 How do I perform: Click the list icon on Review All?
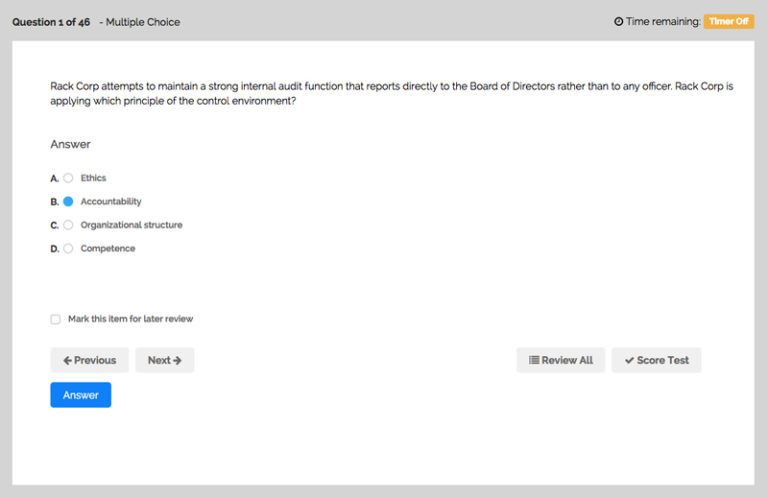click(534, 360)
